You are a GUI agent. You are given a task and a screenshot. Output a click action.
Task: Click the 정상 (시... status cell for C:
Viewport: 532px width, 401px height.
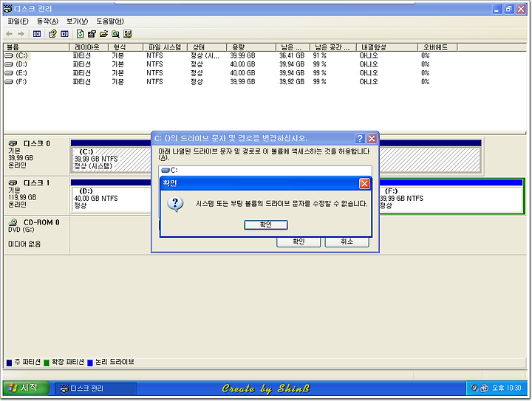pos(205,55)
